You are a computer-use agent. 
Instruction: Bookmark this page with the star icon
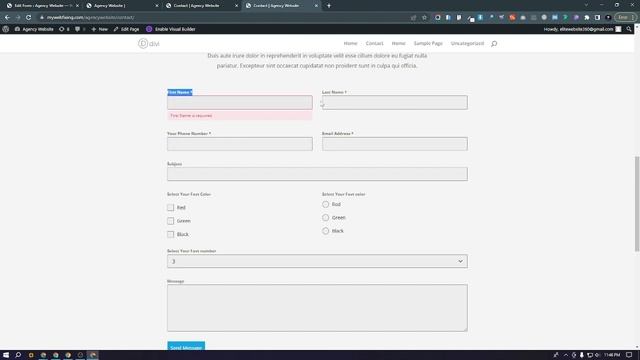pyautogui.click(x=424, y=18)
